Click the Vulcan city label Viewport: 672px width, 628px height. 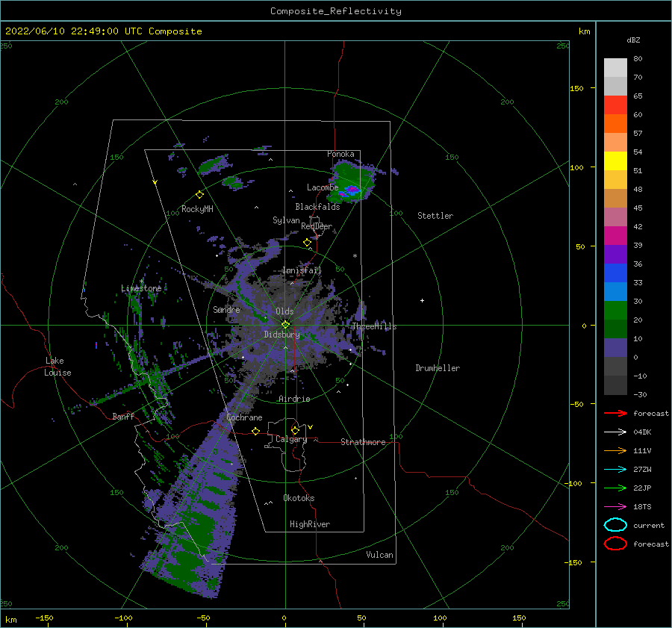tap(380, 555)
